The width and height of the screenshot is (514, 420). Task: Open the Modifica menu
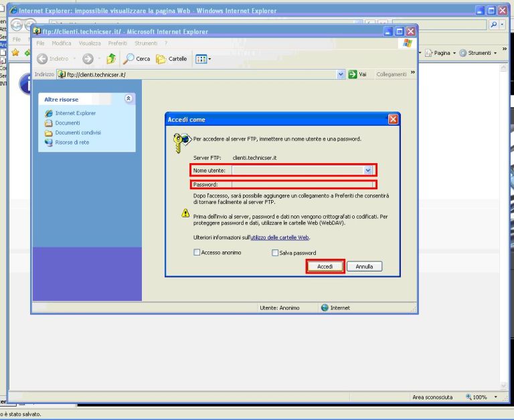[62, 43]
